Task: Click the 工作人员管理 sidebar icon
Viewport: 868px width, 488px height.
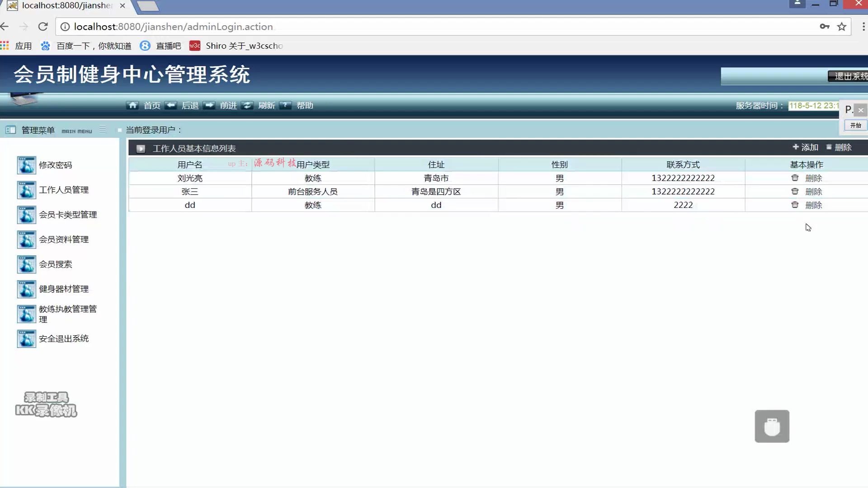Action: [x=26, y=190]
